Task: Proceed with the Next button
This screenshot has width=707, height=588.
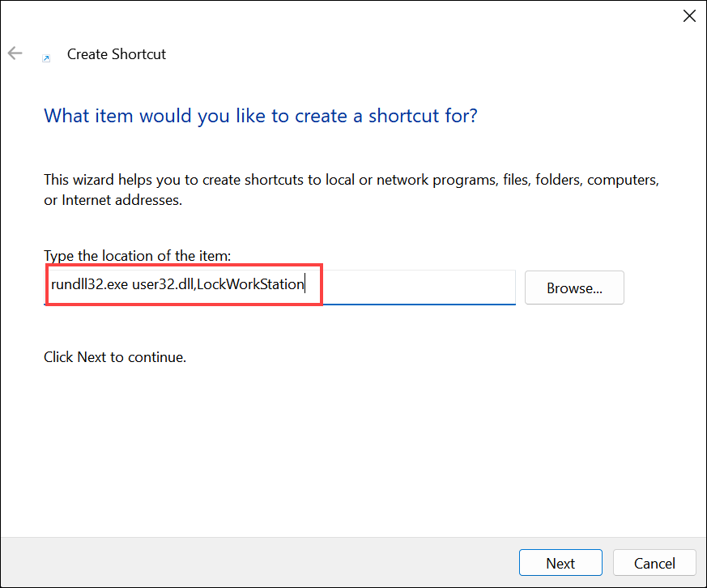Action: tap(560, 564)
